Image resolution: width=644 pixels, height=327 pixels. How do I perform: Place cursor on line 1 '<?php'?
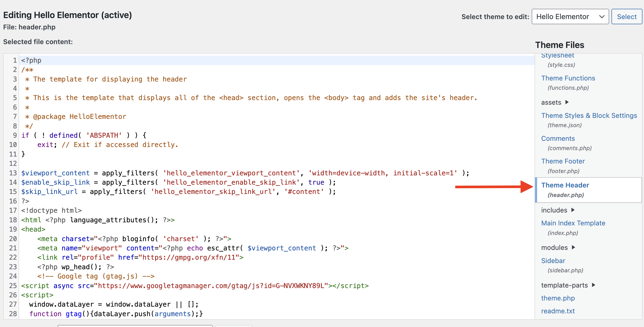pyautogui.click(x=31, y=60)
